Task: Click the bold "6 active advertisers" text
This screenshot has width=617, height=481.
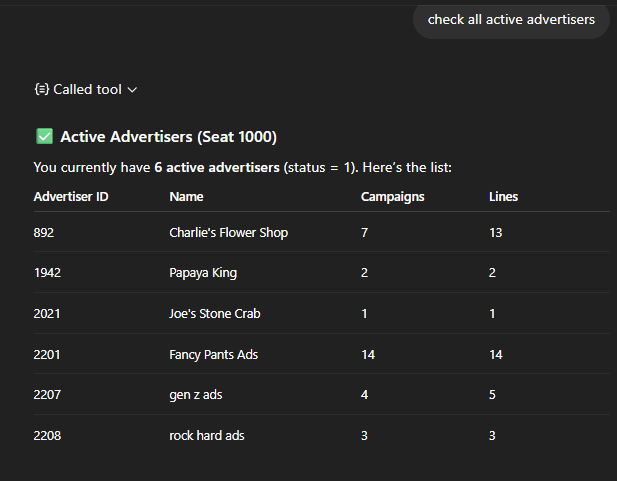Action: 217,167
